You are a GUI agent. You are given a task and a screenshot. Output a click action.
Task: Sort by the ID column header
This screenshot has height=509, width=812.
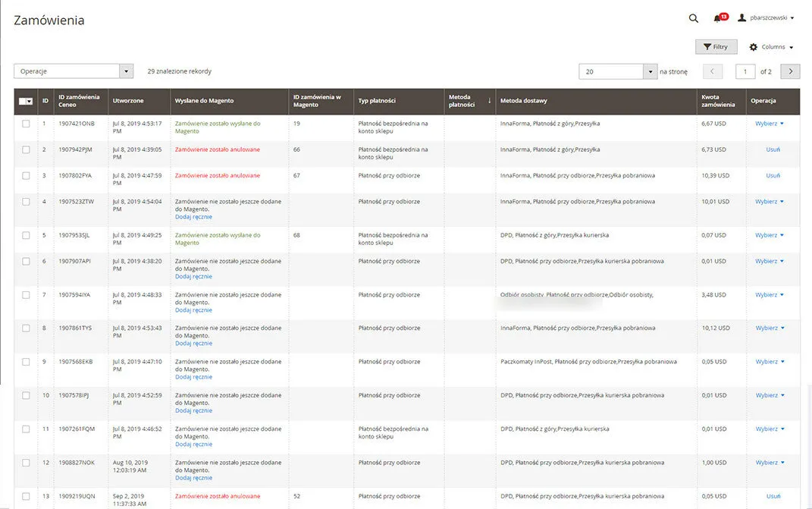45,101
